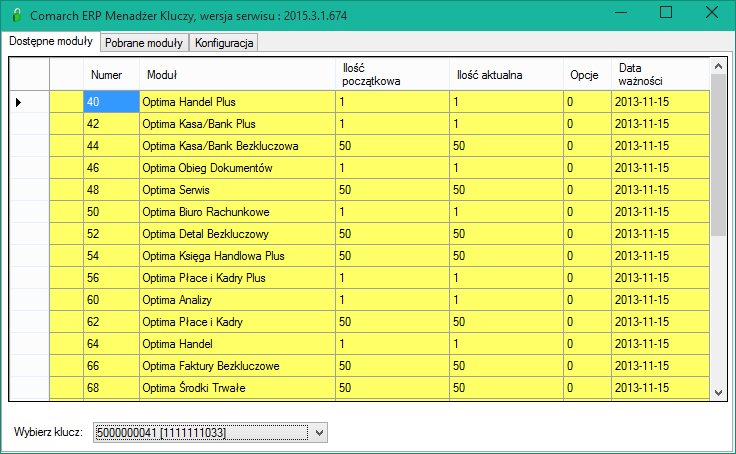Image resolution: width=736 pixels, height=454 pixels.
Task: Click the Ilość początkowa column header
Action: [x=392, y=75]
